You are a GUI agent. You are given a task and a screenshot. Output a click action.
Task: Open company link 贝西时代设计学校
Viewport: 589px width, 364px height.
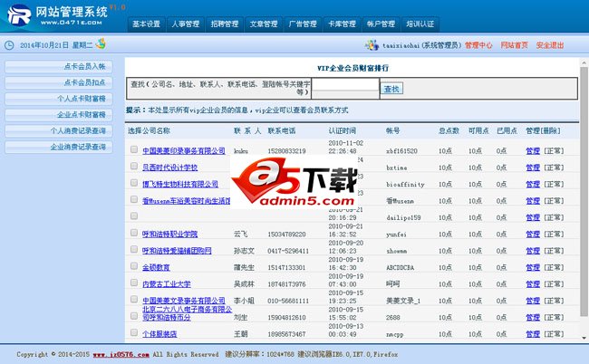169,168
